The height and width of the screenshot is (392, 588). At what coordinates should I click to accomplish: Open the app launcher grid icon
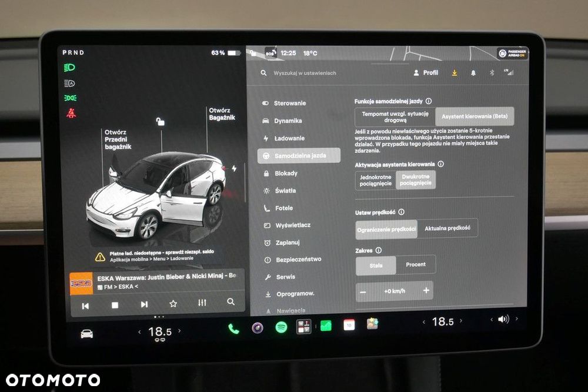point(304,327)
